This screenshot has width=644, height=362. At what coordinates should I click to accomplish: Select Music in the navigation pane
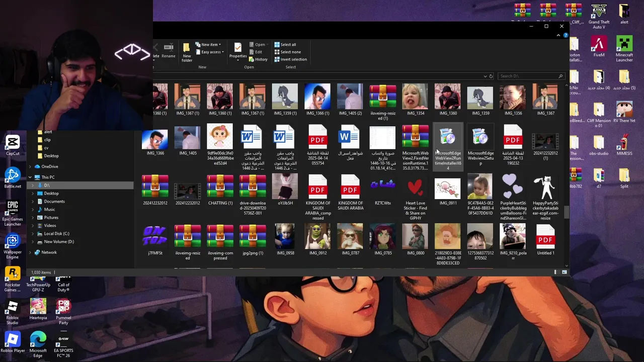(x=49, y=209)
